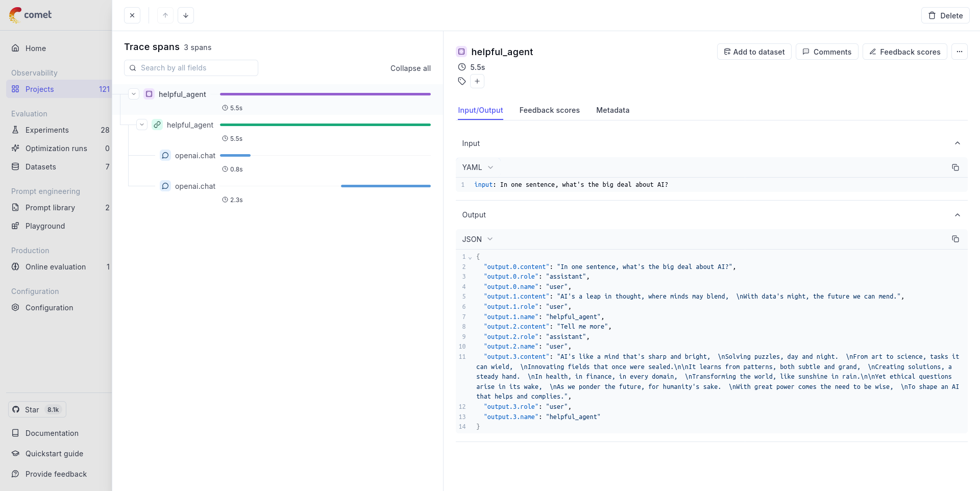Go to previous trace with up arrow
Screen dimensions: 980x491
point(165,15)
